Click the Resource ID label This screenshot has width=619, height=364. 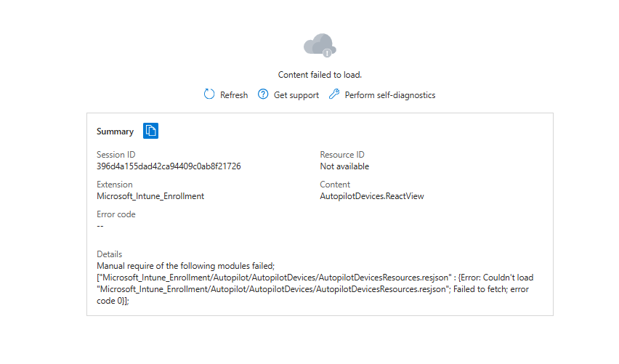click(x=342, y=155)
